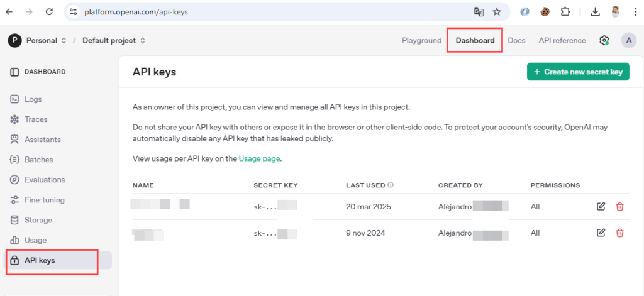Click the browser forward arrow
The height and width of the screenshot is (296, 644).
point(29,12)
